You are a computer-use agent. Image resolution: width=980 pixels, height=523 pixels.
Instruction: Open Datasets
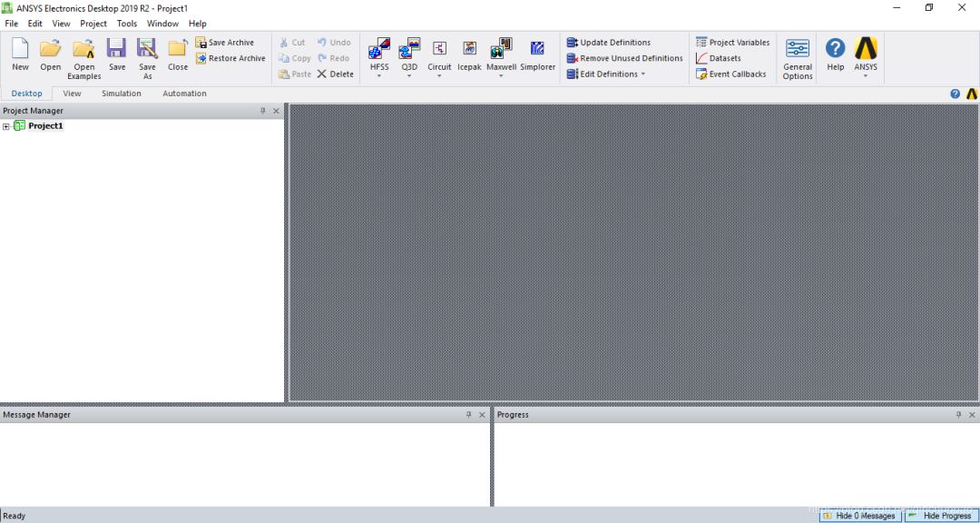pos(718,58)
